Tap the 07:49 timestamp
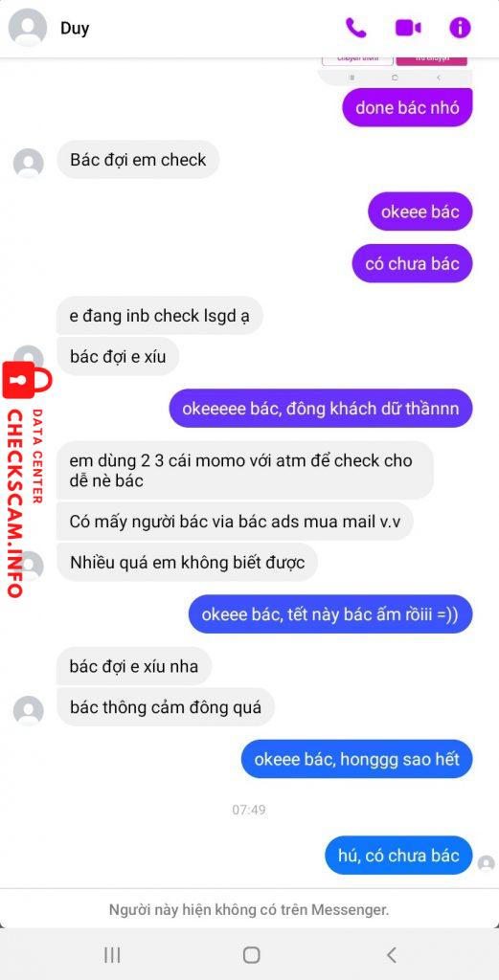The image size is (499, 980). pos(249,810)
